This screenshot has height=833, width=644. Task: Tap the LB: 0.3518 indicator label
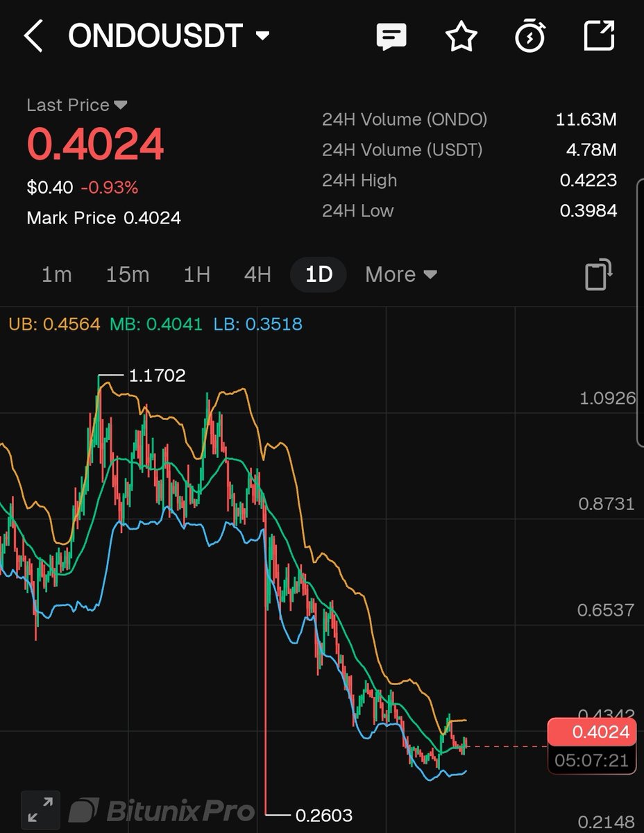[x=258, y=324]
